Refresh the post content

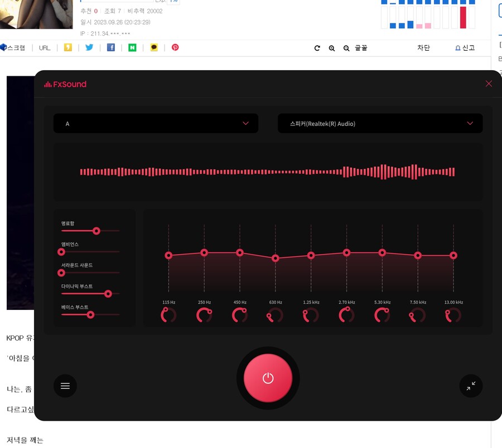317,48
